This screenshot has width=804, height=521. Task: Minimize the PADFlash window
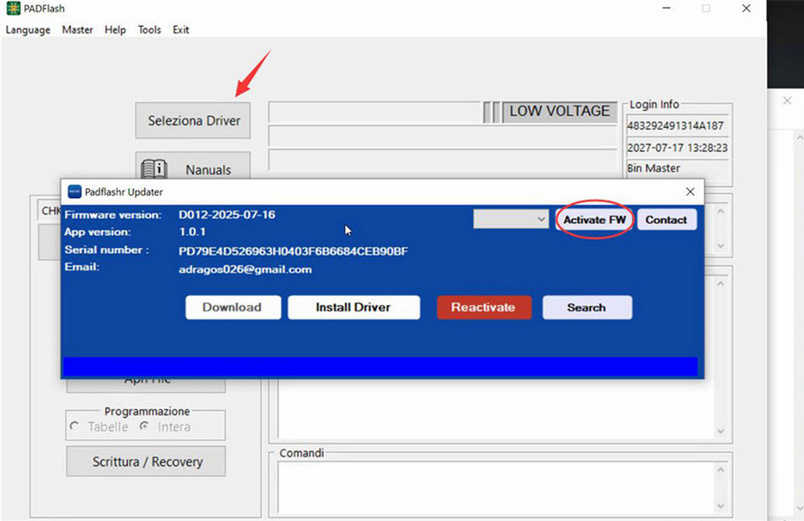click(x=666, y=8)
